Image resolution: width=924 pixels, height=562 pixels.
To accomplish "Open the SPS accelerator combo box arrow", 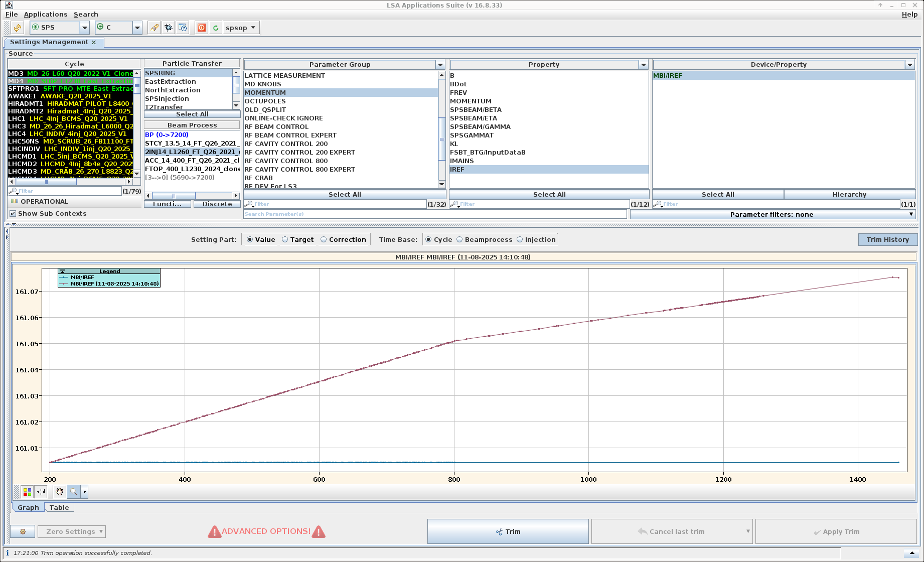I will 85,28.
